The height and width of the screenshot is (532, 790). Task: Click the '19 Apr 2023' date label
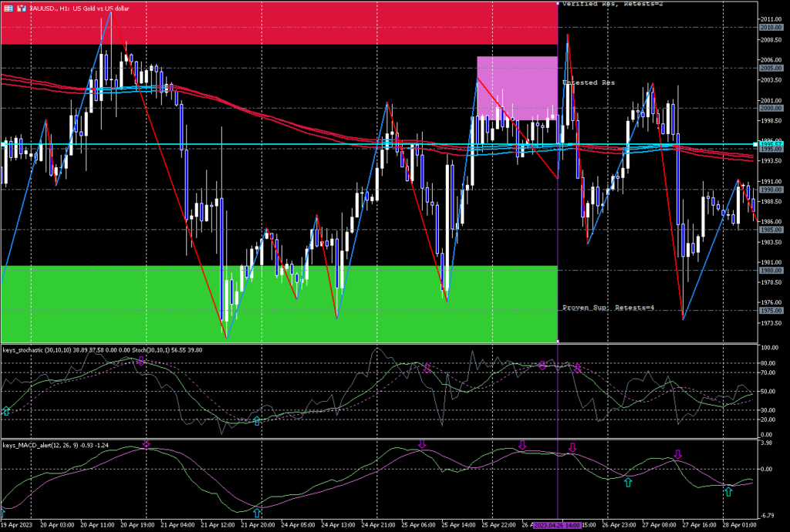click(17, 525)
